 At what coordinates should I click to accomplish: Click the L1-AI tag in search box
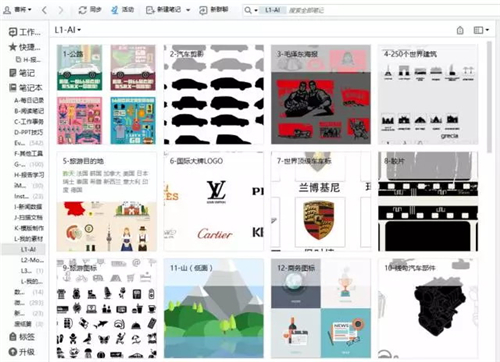[x=273, y=10]
